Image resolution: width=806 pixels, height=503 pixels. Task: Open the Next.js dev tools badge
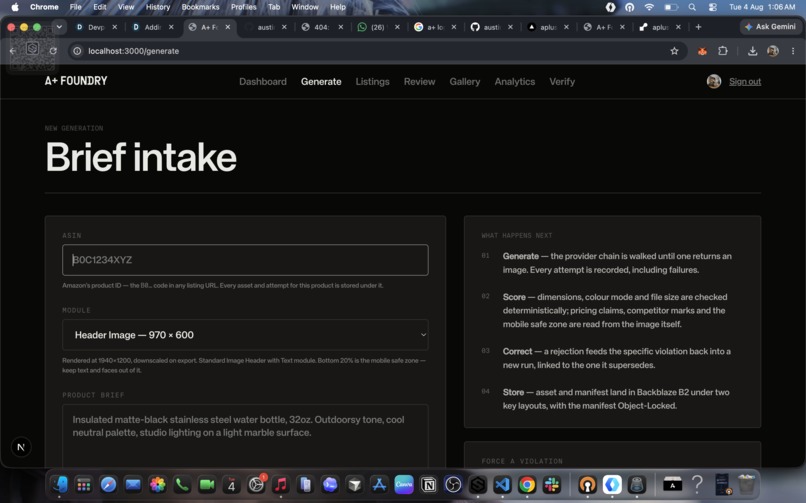pyautogui.click(x=21, y=447)
